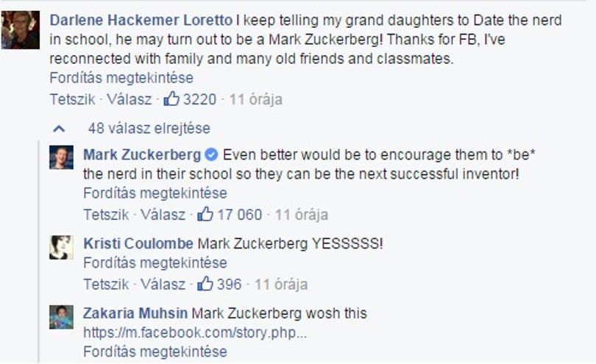596x364 pixels.
Task: Open Mark Zuckerberg's profile picture
Action: pyautogui.click(x=61, y=157)
